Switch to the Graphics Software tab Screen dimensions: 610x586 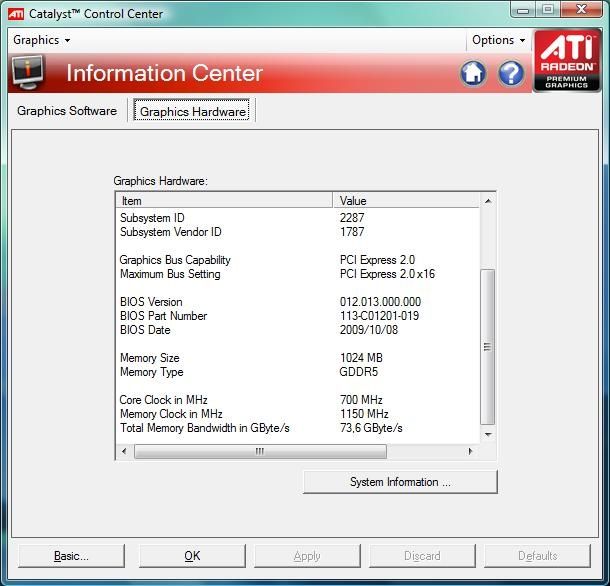pos(67,111)
